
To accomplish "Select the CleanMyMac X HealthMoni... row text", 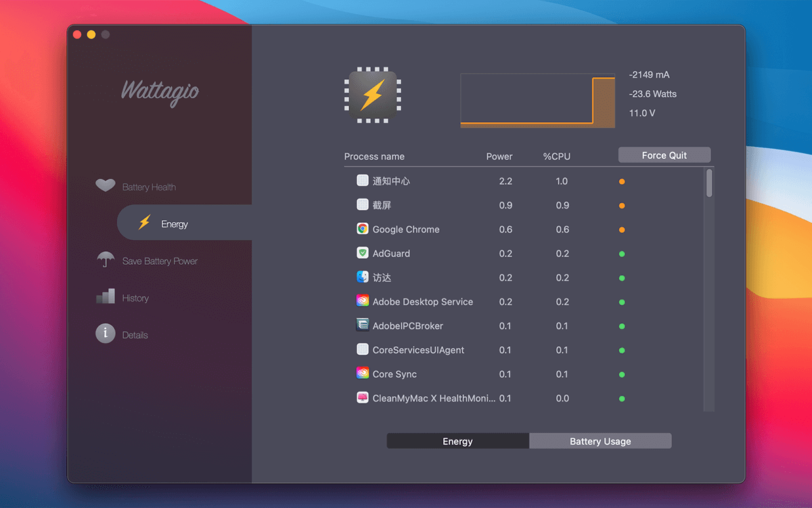I will pyautogui.click(x=434, y=398).
